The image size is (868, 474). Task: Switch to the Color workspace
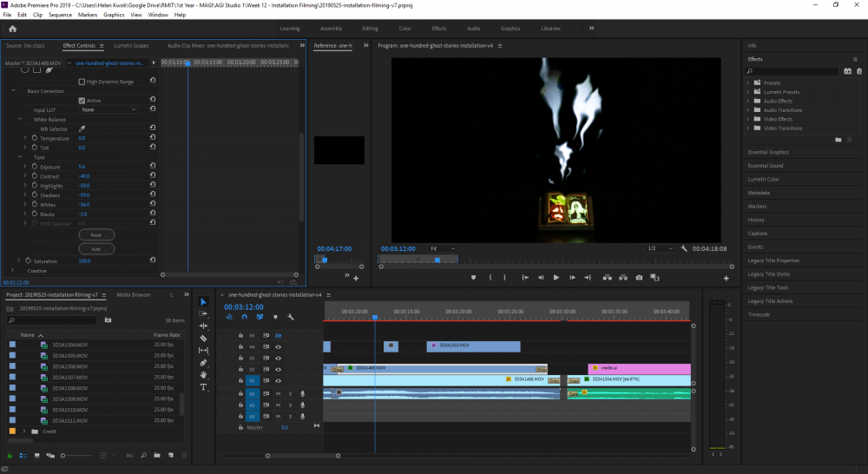tap(405, 29)
